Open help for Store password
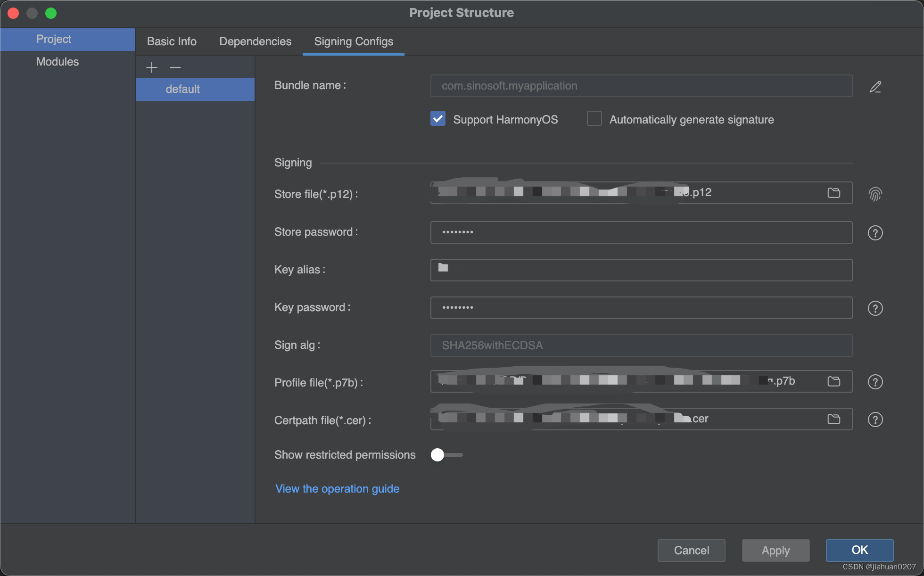 pyautogui.click(x=875, y=233)
